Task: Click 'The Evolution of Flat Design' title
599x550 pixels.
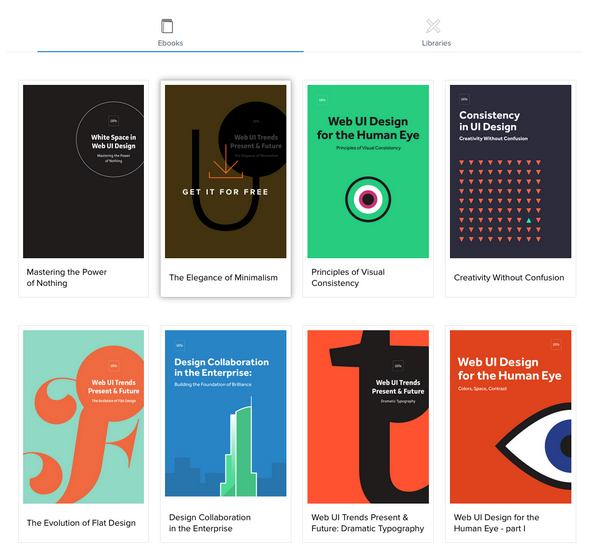Action: [x=81, y=523]
